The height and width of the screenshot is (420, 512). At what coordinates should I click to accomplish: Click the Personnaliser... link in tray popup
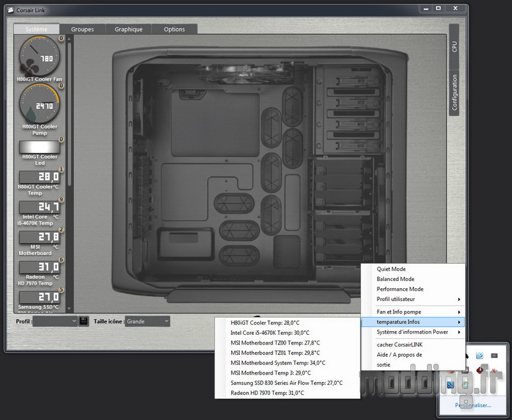(x=473, y=405)
